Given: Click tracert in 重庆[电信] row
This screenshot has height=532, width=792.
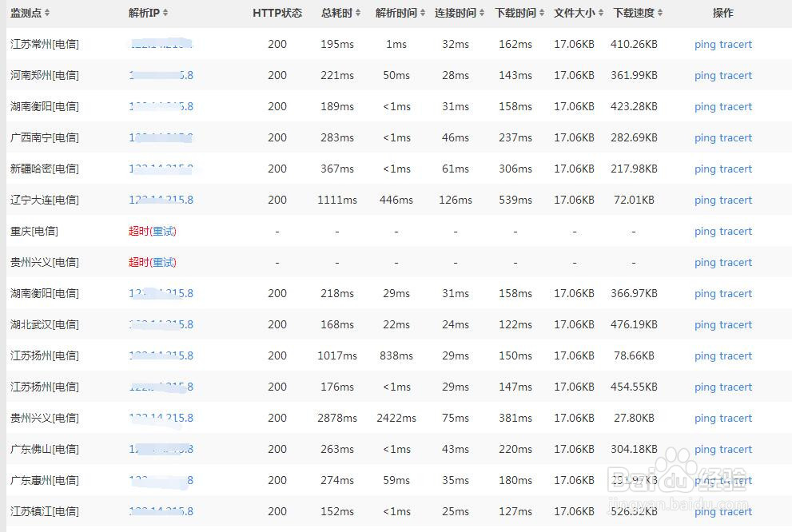Looking at the screenshot, I should pos(736,232).
